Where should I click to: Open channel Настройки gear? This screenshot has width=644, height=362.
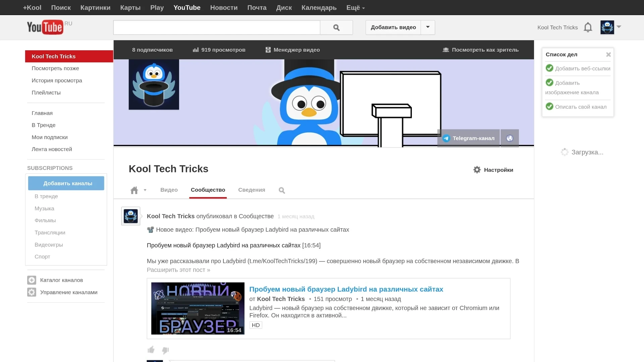[x=493, y=170]
